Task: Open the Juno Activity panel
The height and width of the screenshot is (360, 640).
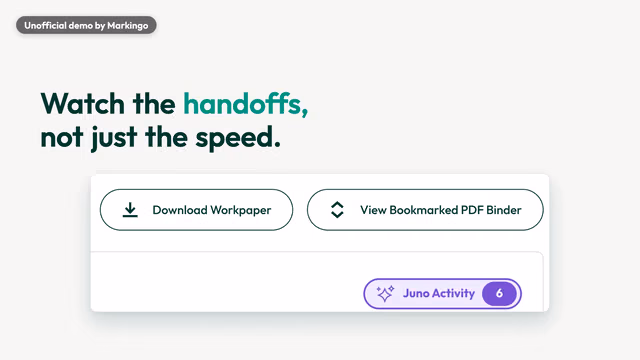Action: (x=442, y=293)
